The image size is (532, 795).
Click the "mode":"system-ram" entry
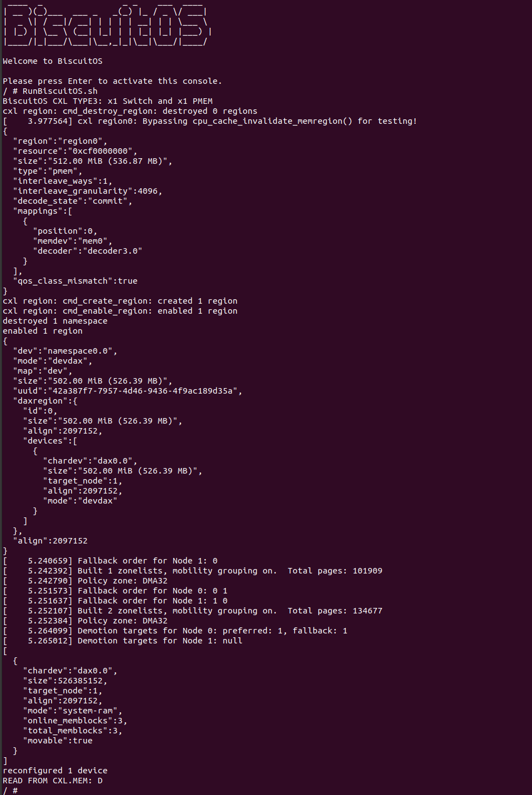pos(72,711)
